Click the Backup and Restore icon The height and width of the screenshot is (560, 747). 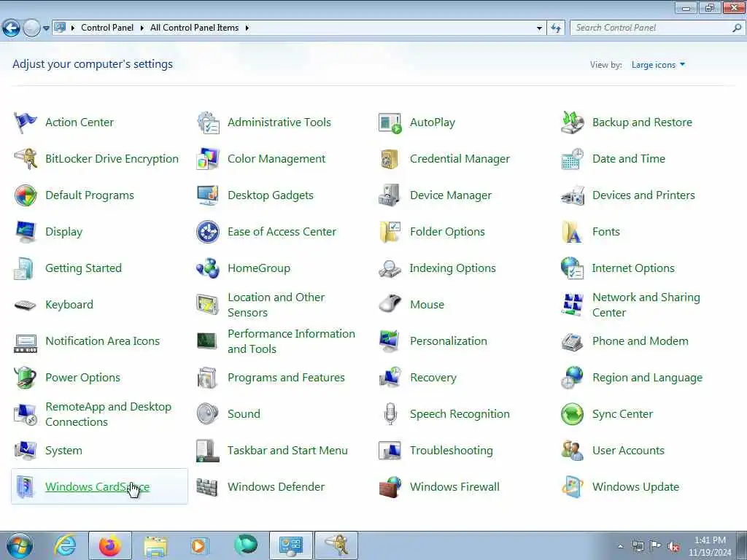pos(572,122)
